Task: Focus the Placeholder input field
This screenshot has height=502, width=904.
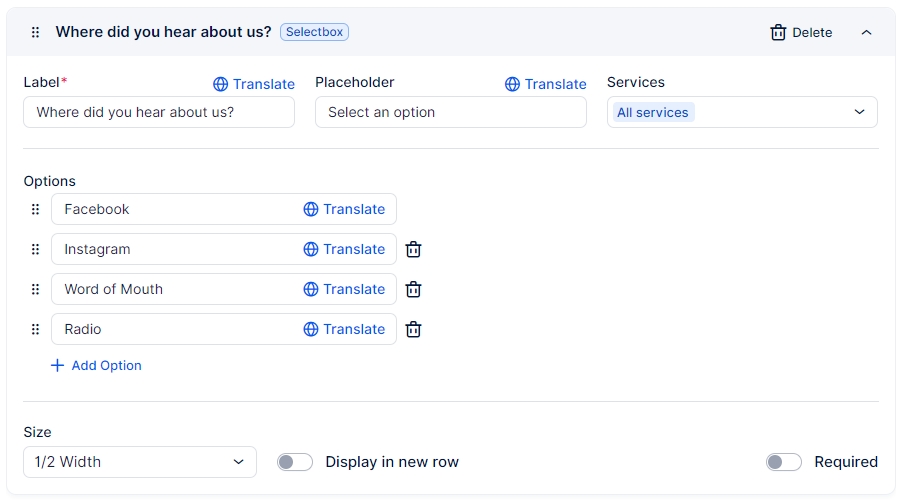Action: click(x=450, y=112)
